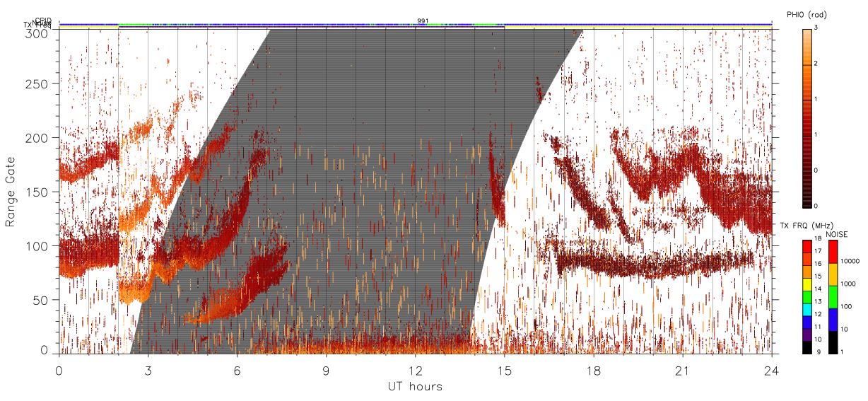
Task: Click the Range Gate axis title
Action: click(x=11, y=192)
